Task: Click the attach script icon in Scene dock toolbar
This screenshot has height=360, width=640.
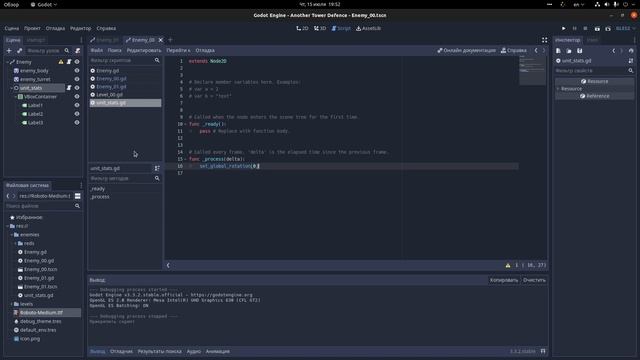Action: (x=78, y=51)
